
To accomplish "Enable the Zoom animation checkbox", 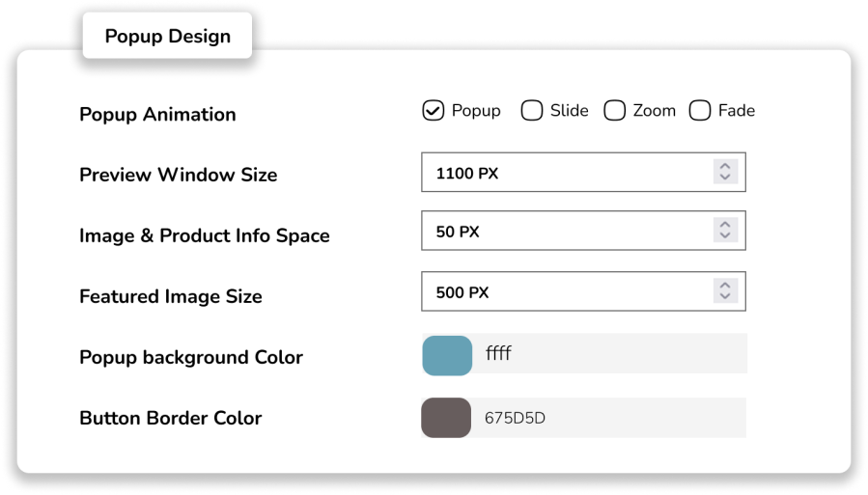I will coord(615,111).
